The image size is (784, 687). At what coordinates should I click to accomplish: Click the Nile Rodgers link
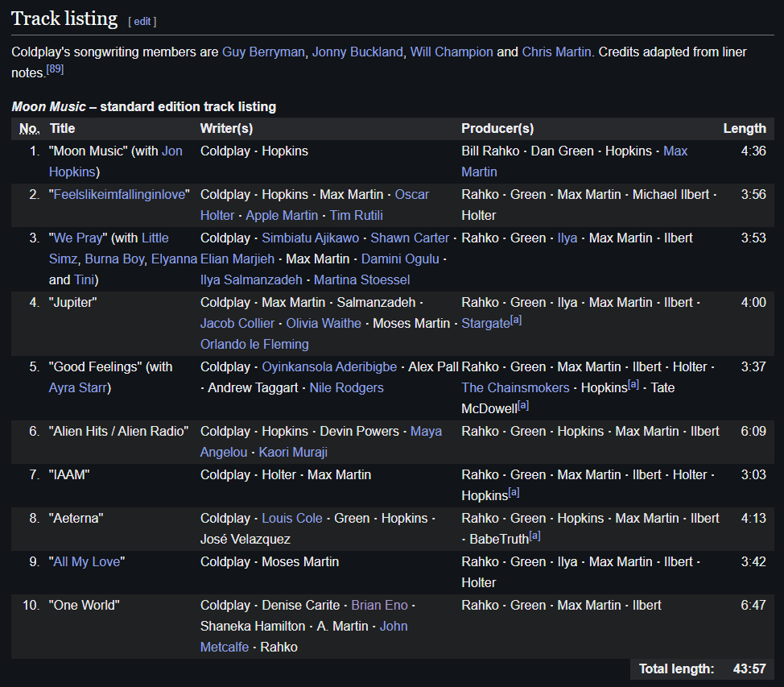click(x=346, y=388)
